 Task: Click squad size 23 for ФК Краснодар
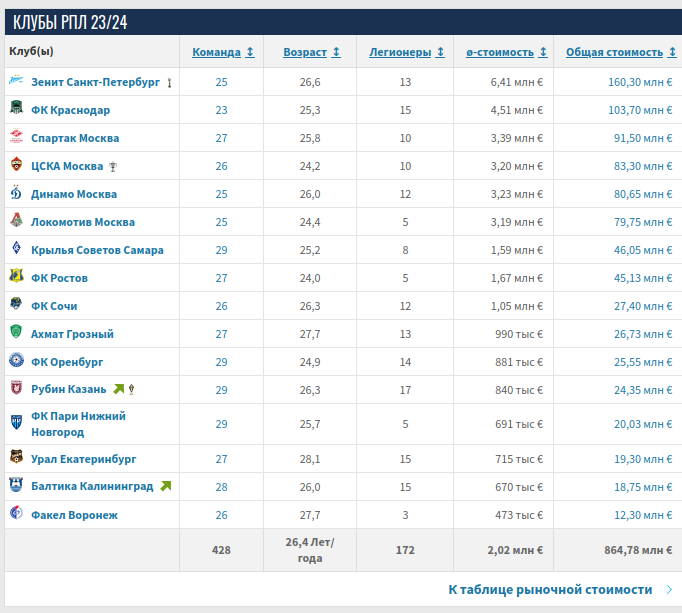tap(221, 110)
